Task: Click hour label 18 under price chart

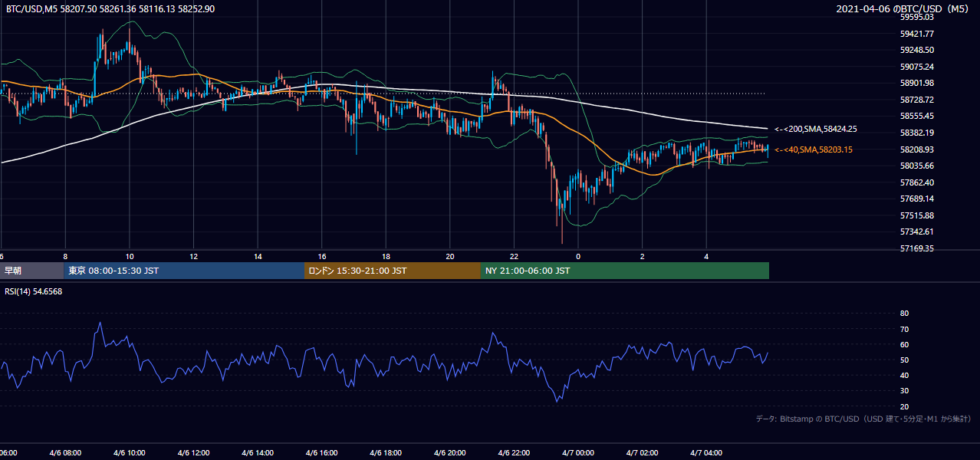Action: pos(386,256)
